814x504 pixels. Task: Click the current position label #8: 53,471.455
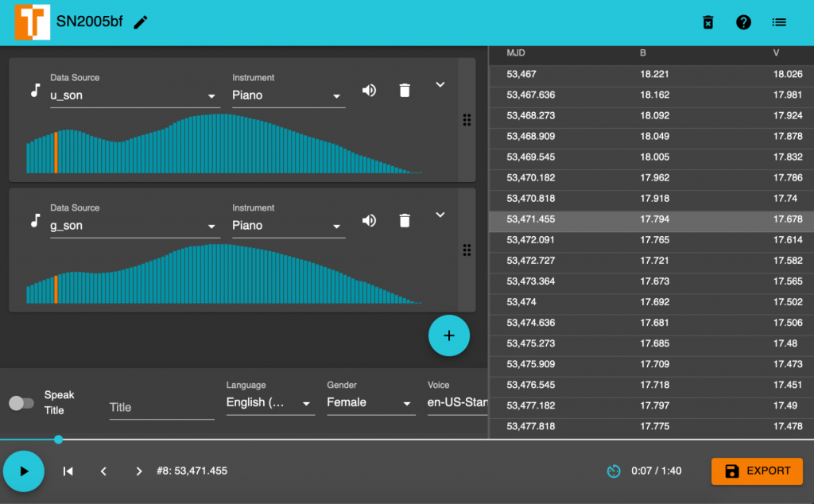[x=192, y=471]
